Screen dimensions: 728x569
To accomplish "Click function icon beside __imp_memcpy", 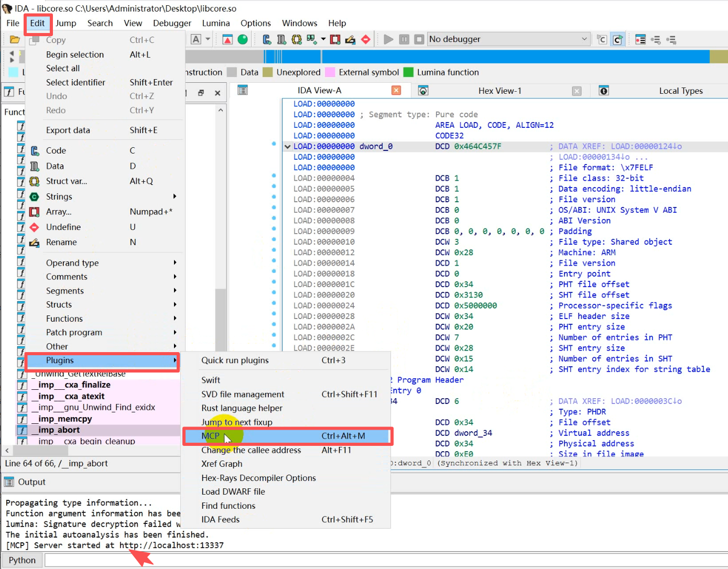I will (x=22, y=419).
